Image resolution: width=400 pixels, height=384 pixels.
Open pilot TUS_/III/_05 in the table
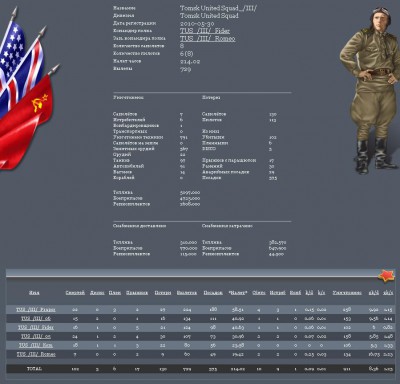pos(36,336)
